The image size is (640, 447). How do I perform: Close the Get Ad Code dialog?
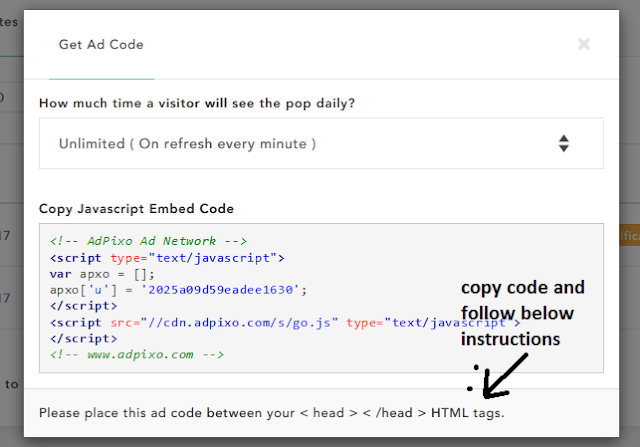coord(584,44)
